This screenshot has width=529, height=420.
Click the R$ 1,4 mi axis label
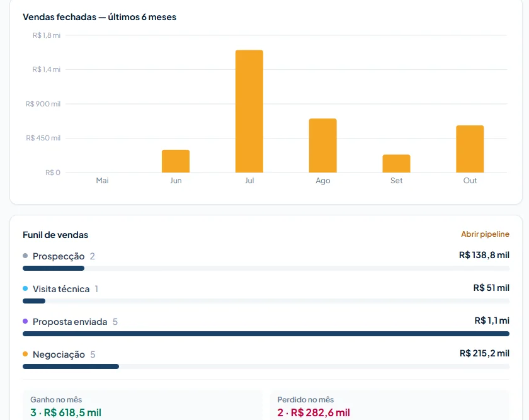[x=47, y=69]
